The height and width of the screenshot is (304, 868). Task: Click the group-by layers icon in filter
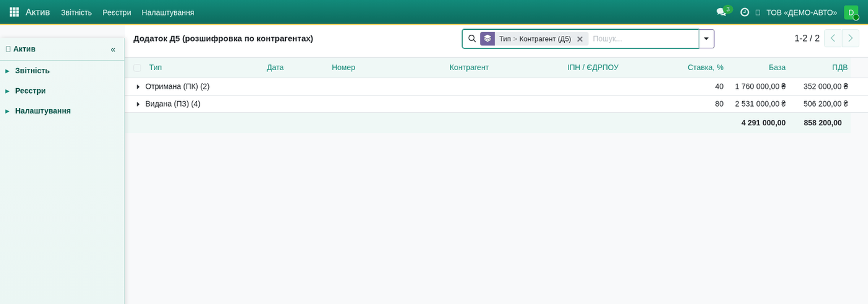pos(487,38)
